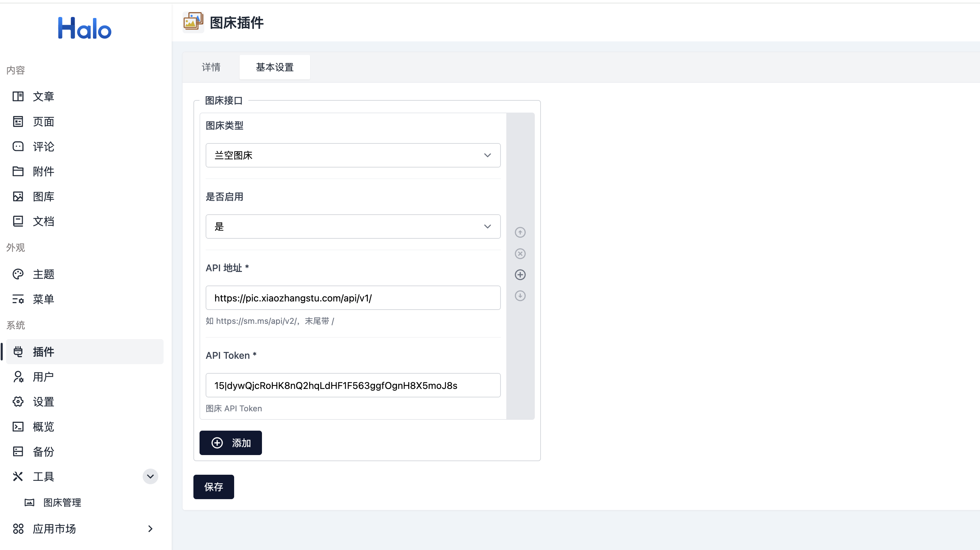Move the image-host entry up

tap(520, 232)
